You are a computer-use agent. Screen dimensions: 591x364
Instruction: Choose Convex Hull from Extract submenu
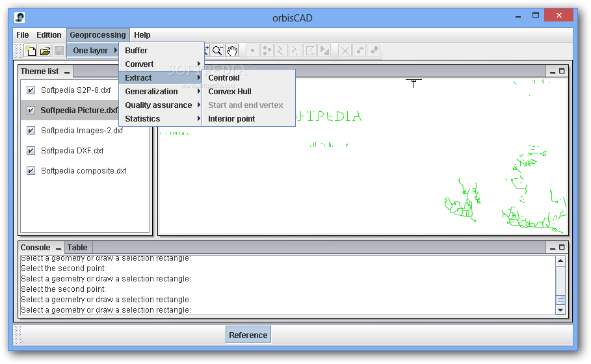coord(249,91)
